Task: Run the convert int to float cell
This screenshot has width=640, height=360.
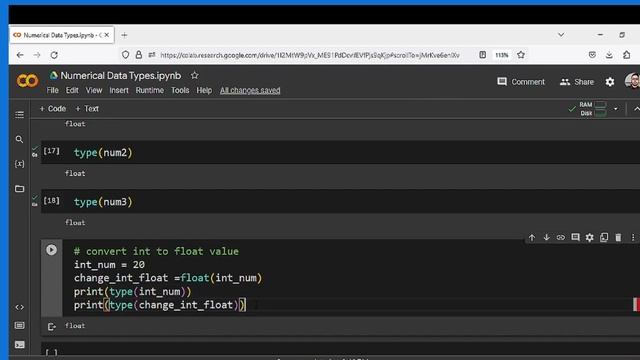Action: [x=51, y=250]
